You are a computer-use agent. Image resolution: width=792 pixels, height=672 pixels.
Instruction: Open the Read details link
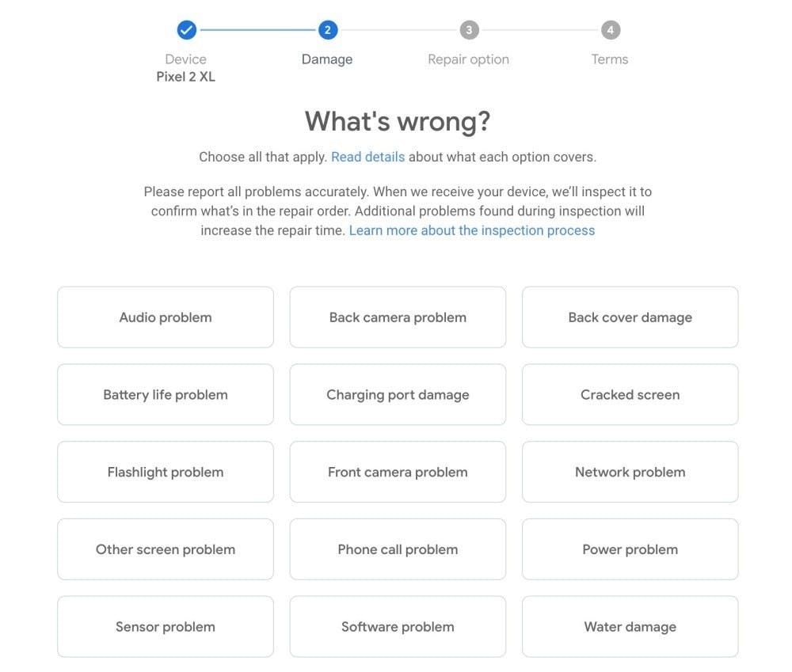pos(367,157)
